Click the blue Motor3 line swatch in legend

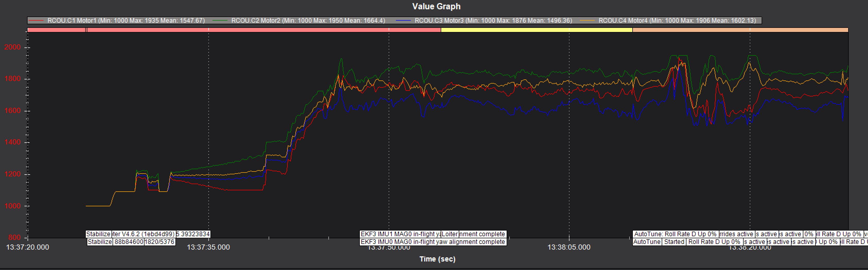(x=404, y=21)
